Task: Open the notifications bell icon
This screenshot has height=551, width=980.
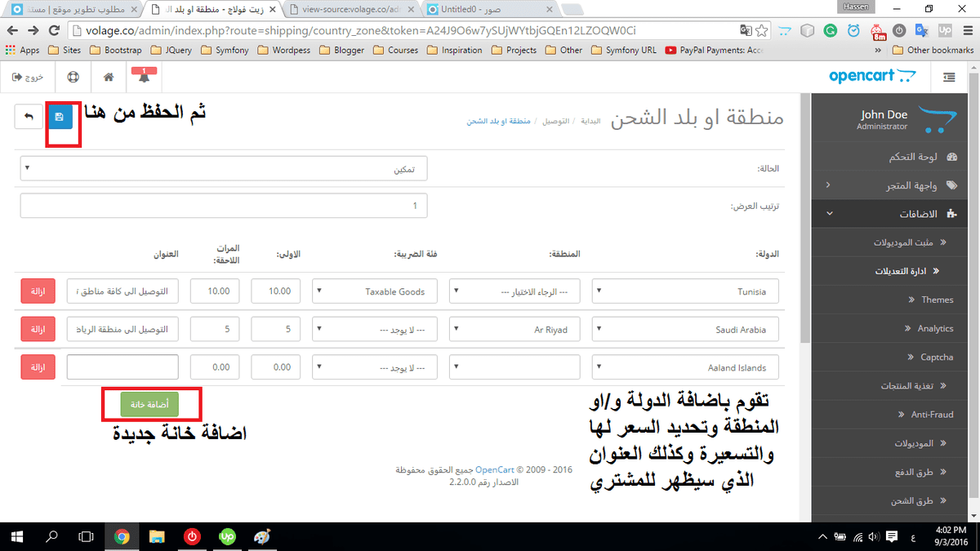Action: [x=145, y=78]
